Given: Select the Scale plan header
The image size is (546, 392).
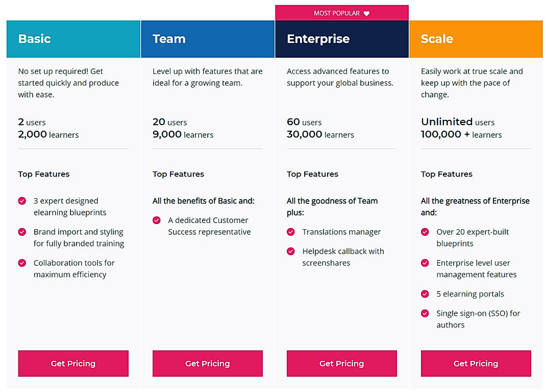Looking at the screenshot, I should pyautogui.click(x=476, y=39).
